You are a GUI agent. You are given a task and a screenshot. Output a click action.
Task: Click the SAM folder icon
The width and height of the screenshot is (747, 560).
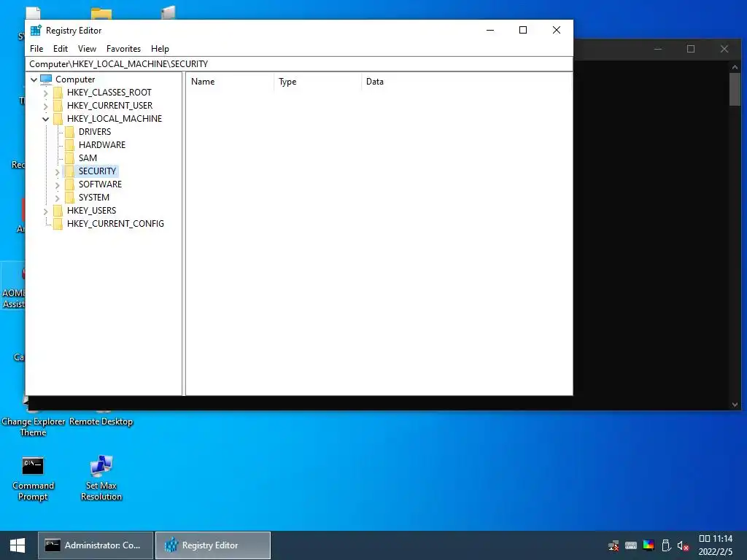point(69,157)
